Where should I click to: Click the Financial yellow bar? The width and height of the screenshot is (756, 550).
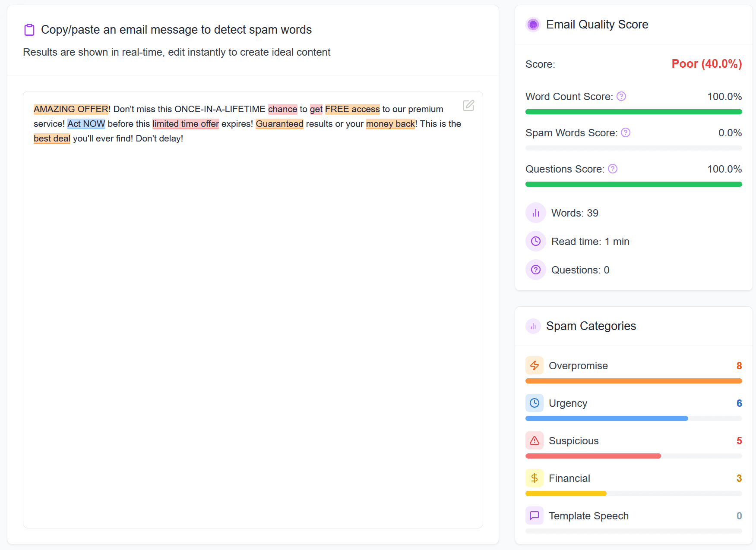pos(566,493)
